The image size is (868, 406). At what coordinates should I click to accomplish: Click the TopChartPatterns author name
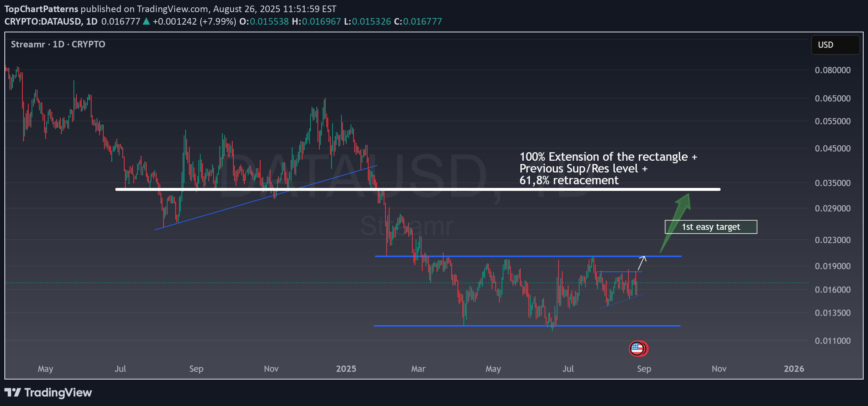pos(41,9)
